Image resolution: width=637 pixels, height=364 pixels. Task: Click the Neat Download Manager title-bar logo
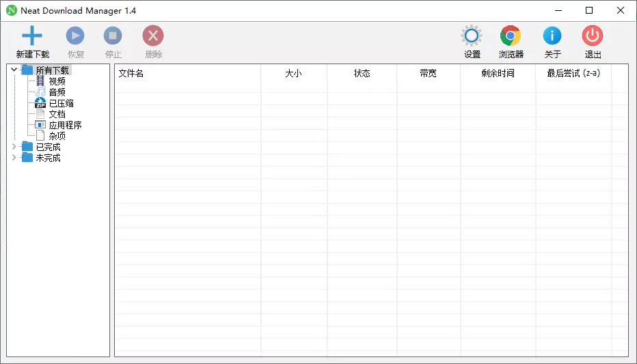[x=12, y=10]
